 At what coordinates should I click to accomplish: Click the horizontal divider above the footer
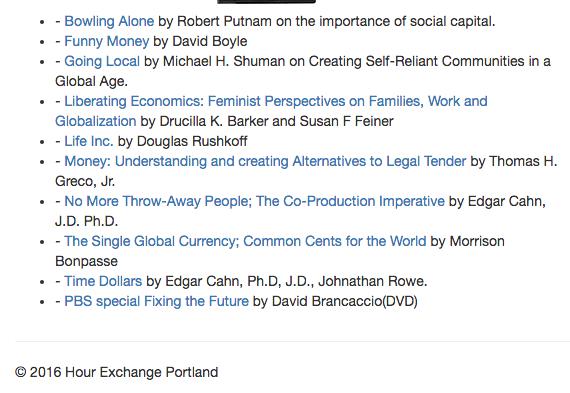(293, 341)
